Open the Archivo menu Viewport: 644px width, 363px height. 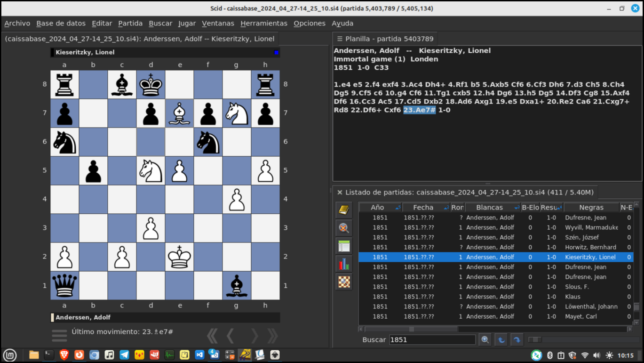click(x=17, y=23)
